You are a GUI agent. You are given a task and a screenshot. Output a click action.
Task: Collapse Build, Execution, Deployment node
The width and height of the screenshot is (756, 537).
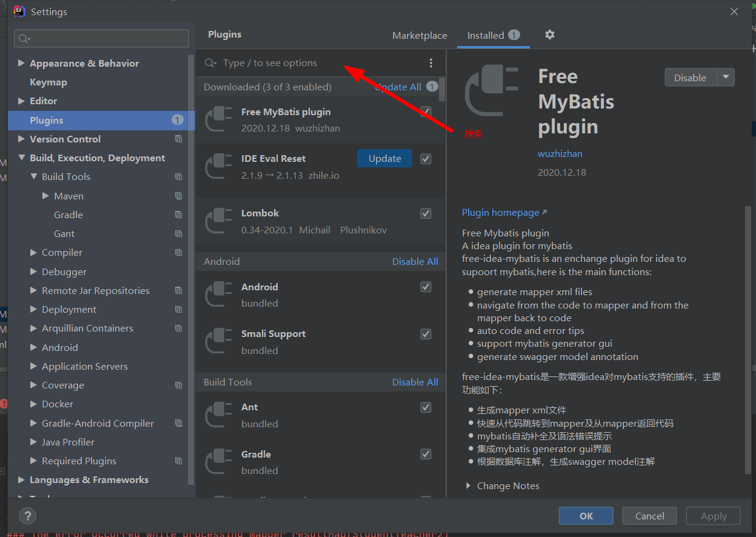[x=22, y=158]
